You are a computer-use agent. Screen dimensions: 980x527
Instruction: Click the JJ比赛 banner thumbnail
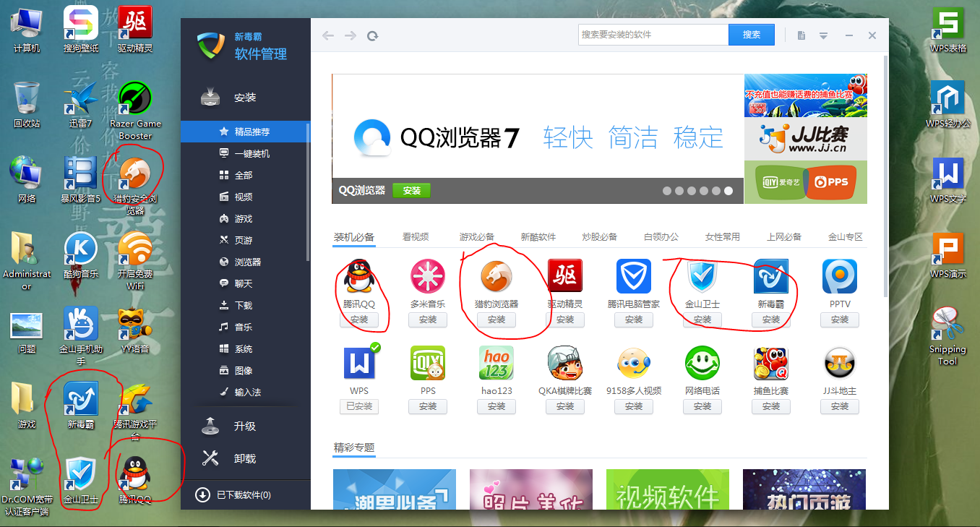click(x=806, y=139)
